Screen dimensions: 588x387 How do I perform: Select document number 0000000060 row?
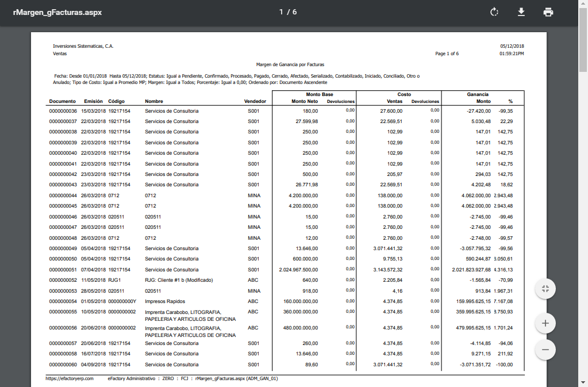pos(63,365)
